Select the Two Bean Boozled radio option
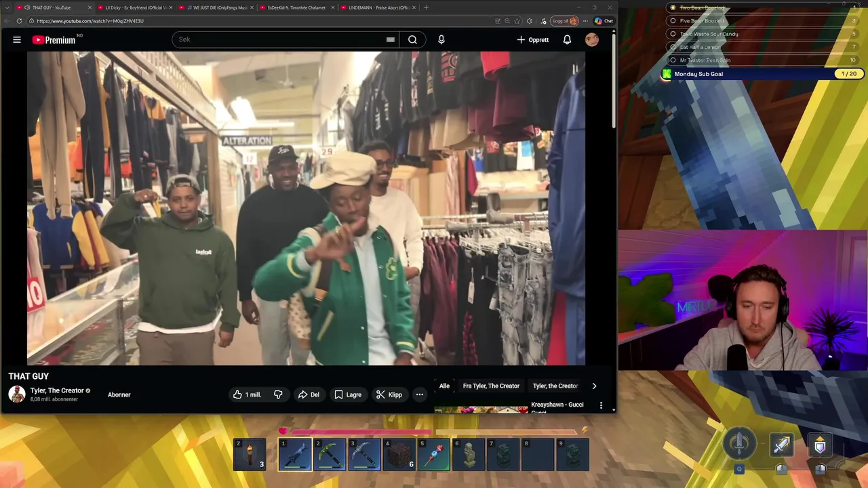Viewport: 868px width, 488px height. click(673, 8)
